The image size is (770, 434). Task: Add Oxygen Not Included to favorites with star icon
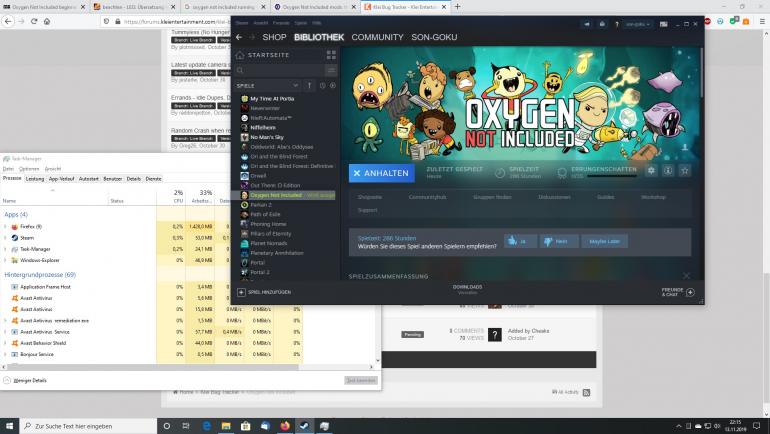[685, 171]
